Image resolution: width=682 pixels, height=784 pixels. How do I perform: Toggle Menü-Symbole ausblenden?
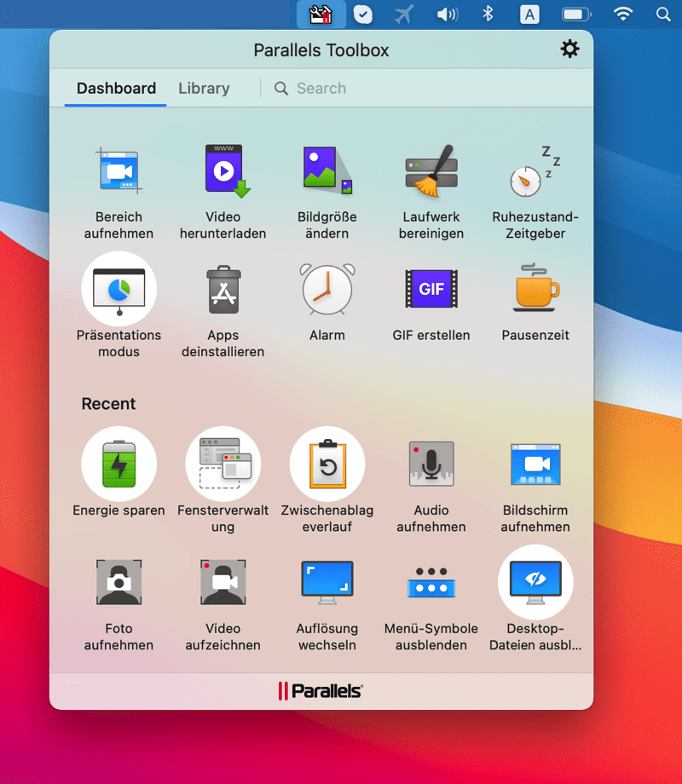431,583
